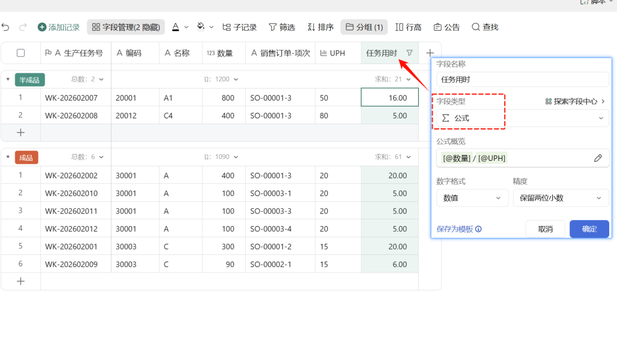Collapse the 半成品 group

pyautogui.click(x=8, y=79)
